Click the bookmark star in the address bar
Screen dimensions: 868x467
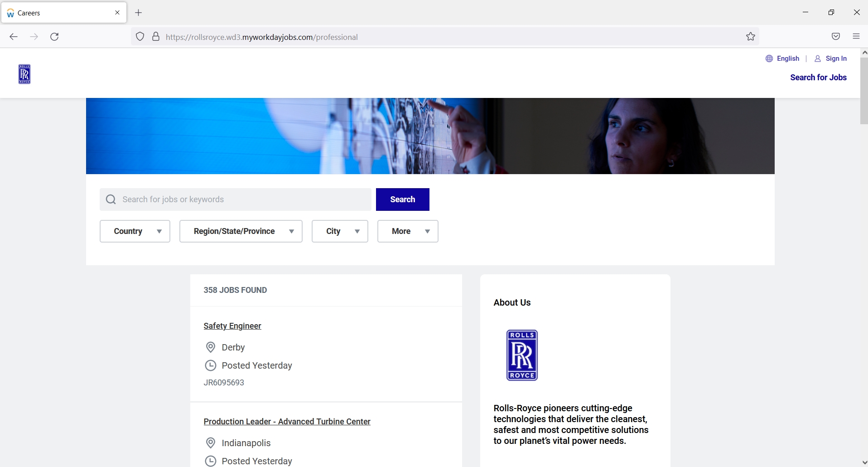pos(750,37)
